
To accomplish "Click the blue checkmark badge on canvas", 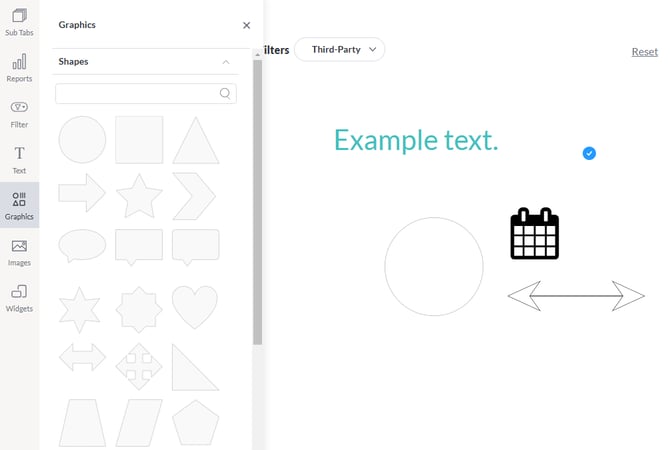I will (x=589, y=153).
